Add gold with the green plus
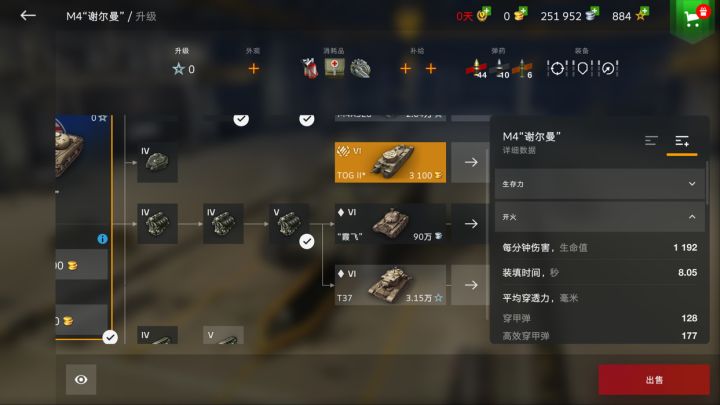The height and width of the screenshot is (405, 720). (x=523, y=11)
